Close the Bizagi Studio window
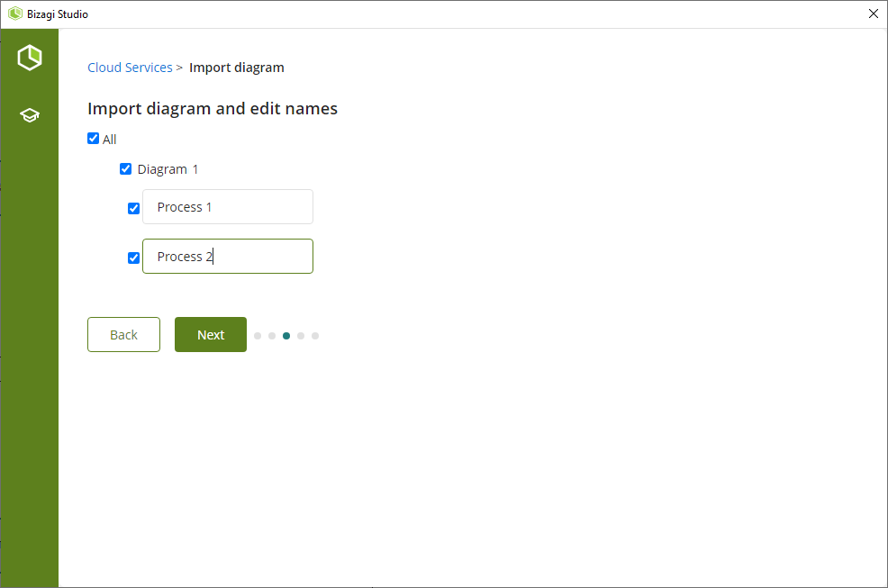This screenshot has width=888, height=588. [873, 14]
